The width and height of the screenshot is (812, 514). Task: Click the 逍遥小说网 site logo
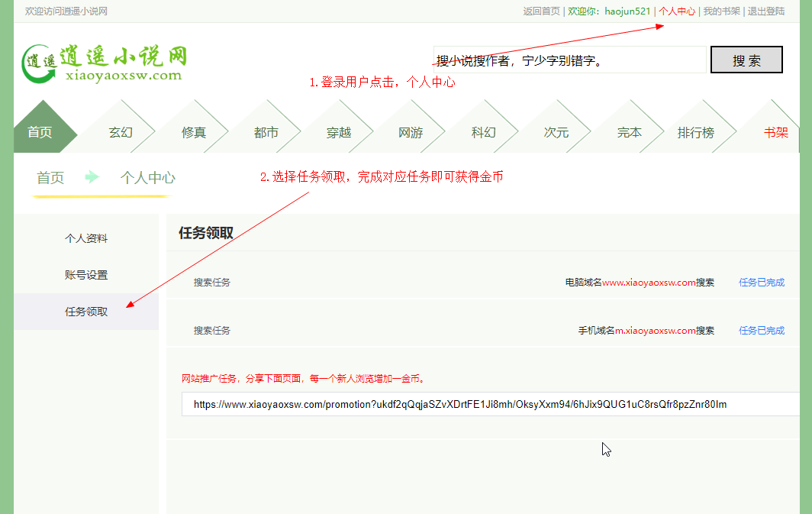[105, 63]
